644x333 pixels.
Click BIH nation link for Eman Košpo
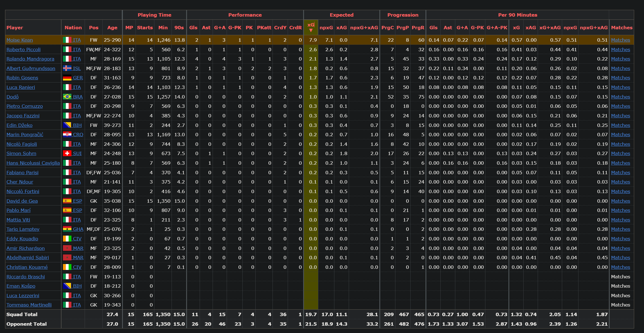(x=77, y=286)
